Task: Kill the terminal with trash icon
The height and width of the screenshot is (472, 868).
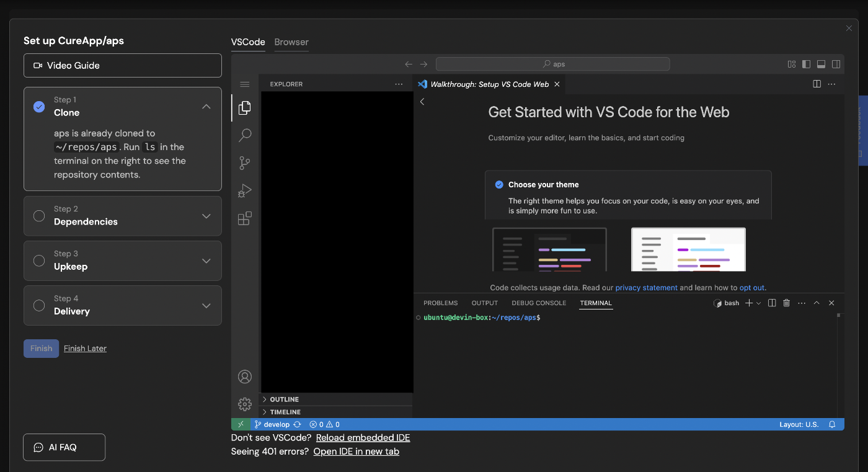Action: [x=787, y=303]
